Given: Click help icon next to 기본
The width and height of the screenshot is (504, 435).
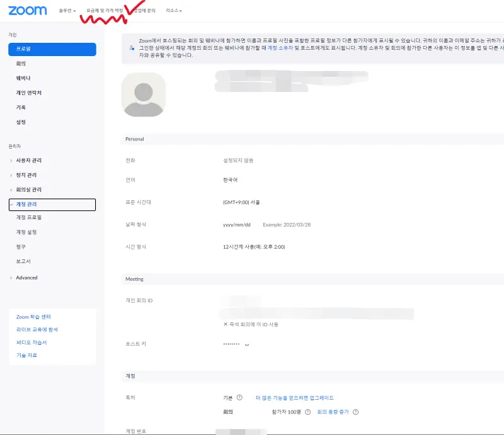Looking at the screenshot, I should click(x=239, y=397).
